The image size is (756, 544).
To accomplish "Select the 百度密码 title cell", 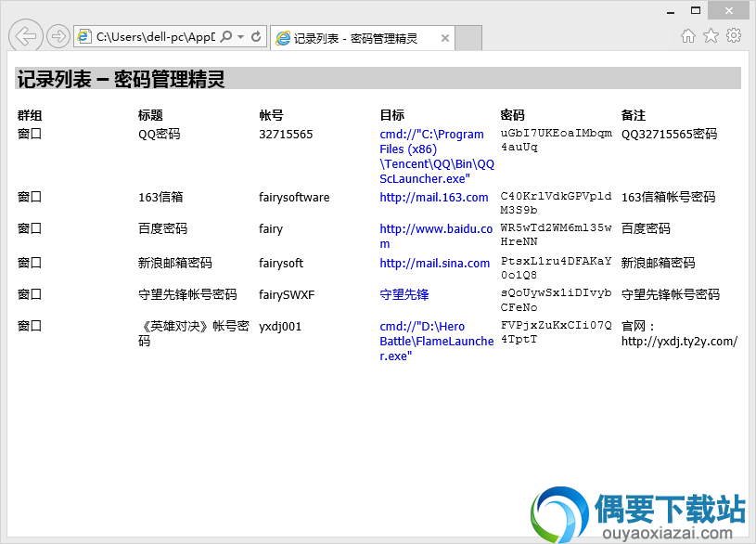I will [x=162, y=228].
